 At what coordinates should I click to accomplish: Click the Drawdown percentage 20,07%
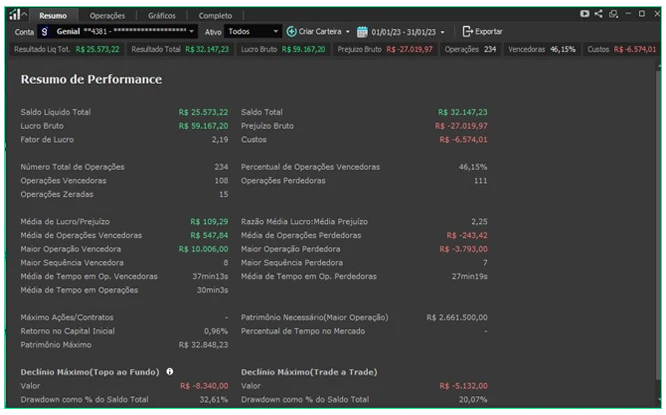[x=473, y=399]
